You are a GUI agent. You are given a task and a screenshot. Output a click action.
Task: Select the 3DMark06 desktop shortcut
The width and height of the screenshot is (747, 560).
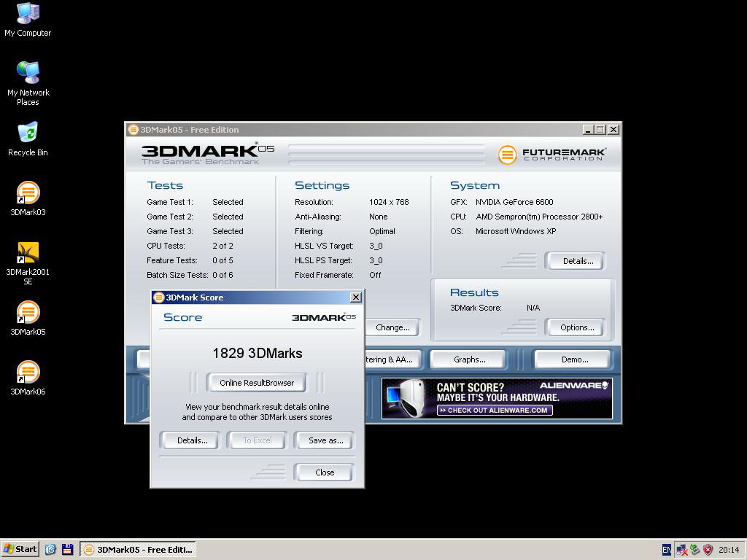pyautogui.click(x=28, y=378)
